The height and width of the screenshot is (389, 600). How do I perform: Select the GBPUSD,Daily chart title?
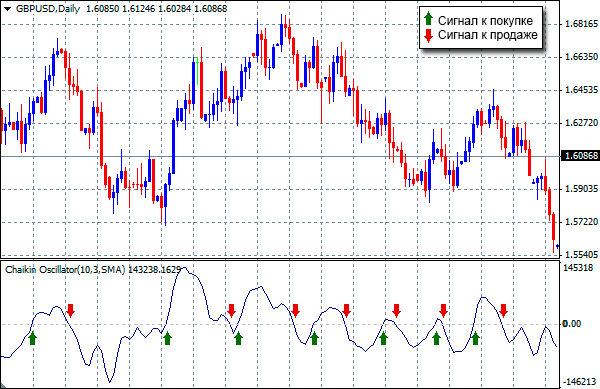point(48,8)
